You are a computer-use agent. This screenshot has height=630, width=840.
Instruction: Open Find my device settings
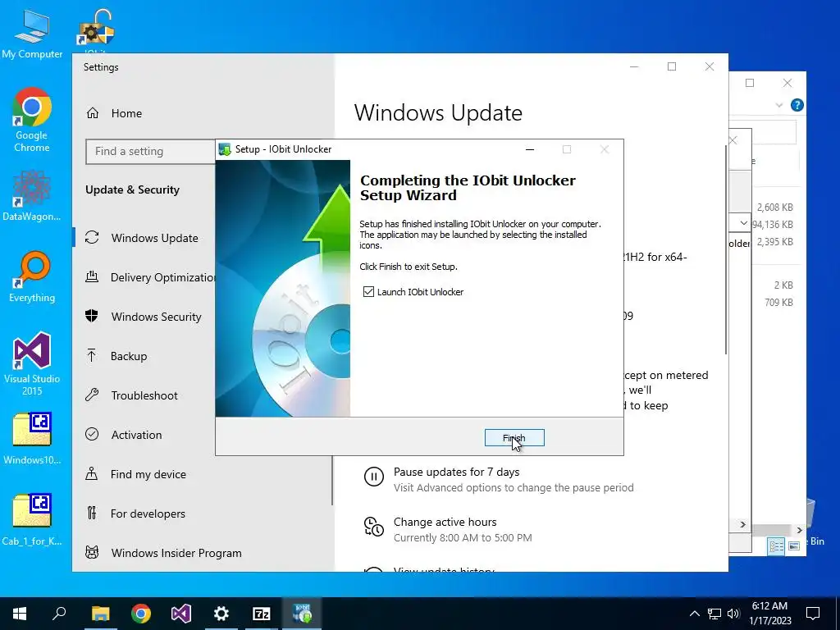click(148, 474)
